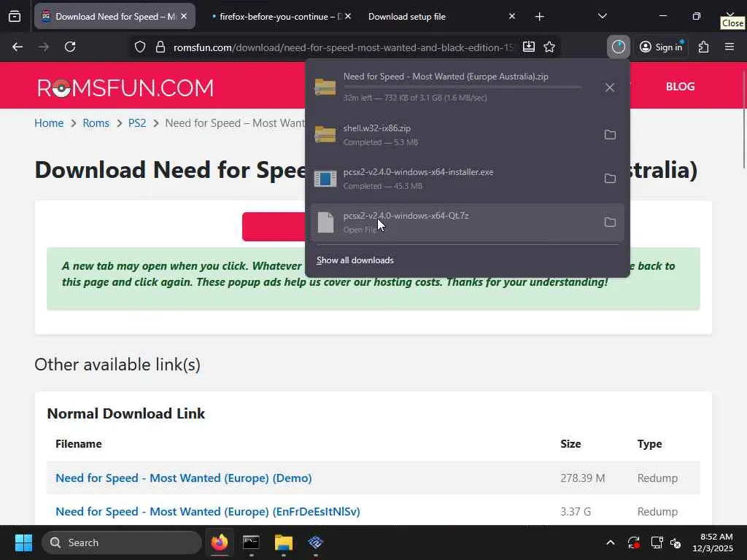This screenshot has width=747, height=560.
Task: Click the address bar URL field
Action: (343, 47)
